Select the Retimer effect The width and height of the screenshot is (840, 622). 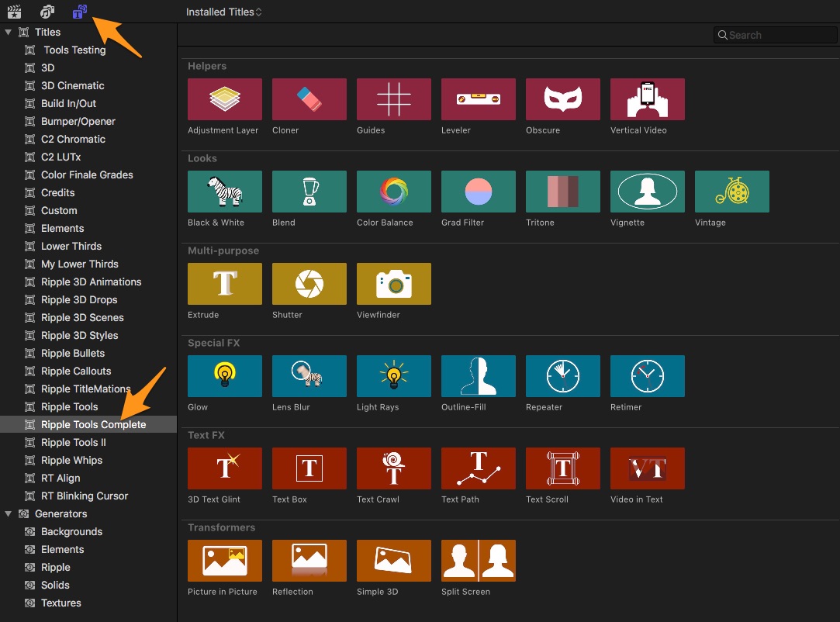point(648,376)
